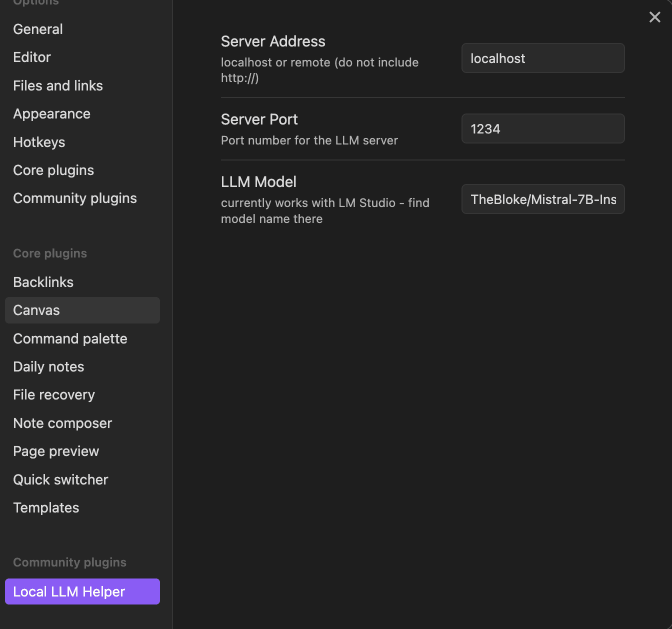Open Backlinks plugin settings
Screen dimensions: 672x629
tap(43, 282)
